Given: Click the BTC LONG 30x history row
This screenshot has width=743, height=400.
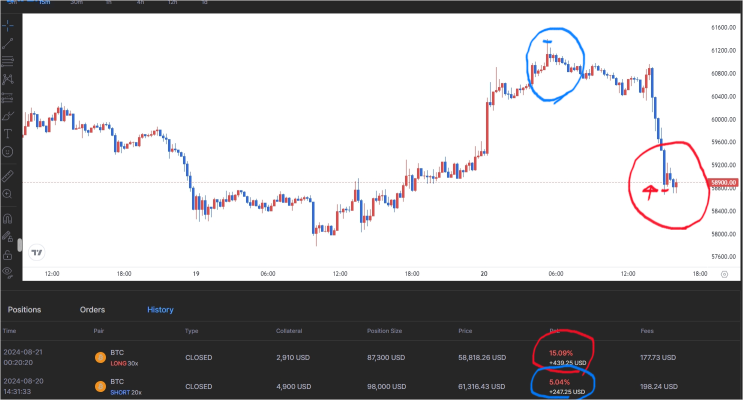Looking at the screenshot, I should 372,357.
